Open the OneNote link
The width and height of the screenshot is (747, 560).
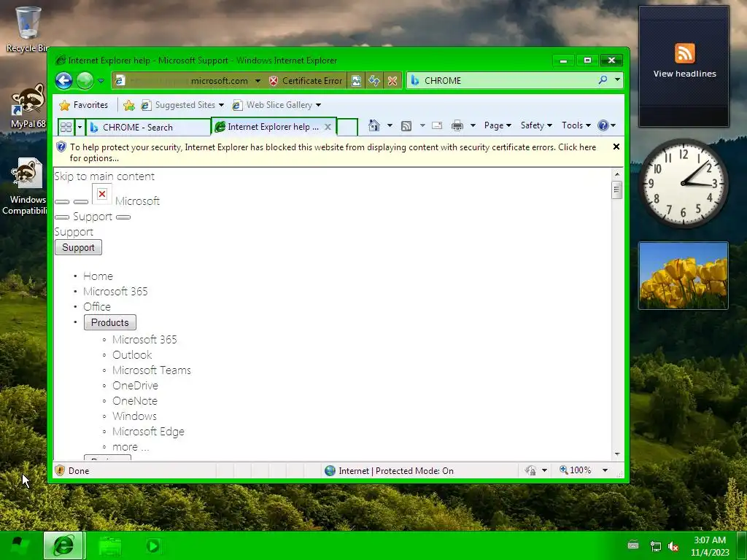(135, 401)
